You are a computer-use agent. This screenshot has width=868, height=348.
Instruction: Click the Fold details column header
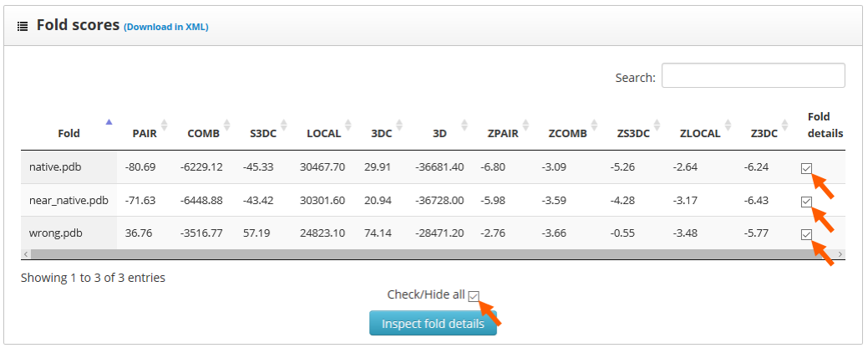click(x=825, y=125)
